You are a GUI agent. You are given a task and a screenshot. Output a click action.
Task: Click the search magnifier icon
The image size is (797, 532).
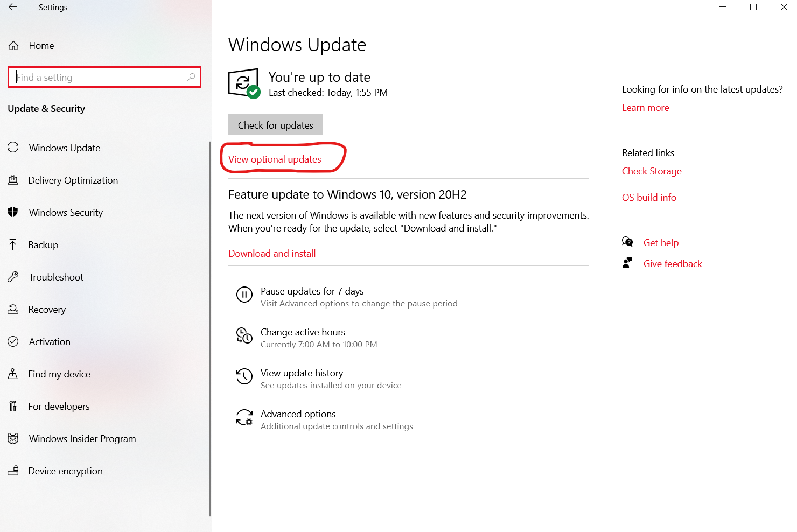coord(191,77)
